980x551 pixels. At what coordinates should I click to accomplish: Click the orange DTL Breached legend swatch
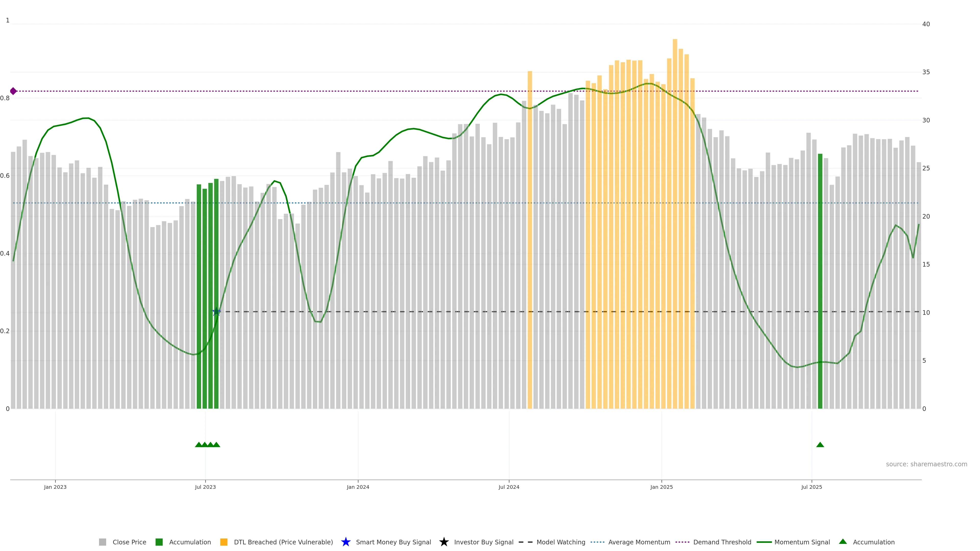224,542
